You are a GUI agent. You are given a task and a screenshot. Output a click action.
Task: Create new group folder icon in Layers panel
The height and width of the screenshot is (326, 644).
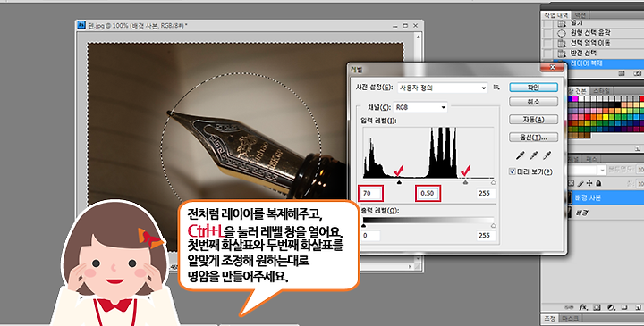[x=624, y=307]
